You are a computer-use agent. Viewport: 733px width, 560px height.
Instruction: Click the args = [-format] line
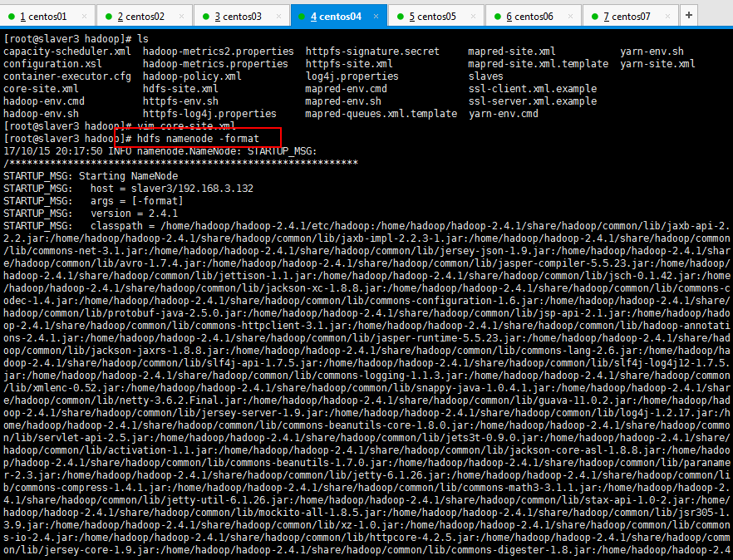coord(93,201)
